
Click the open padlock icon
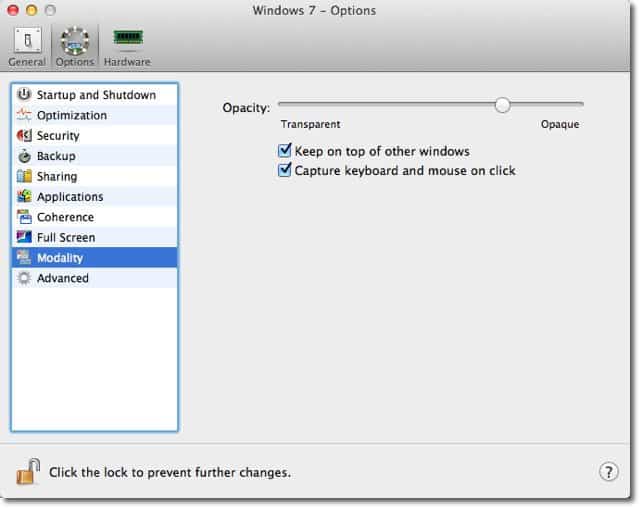(x=28, y=471)
